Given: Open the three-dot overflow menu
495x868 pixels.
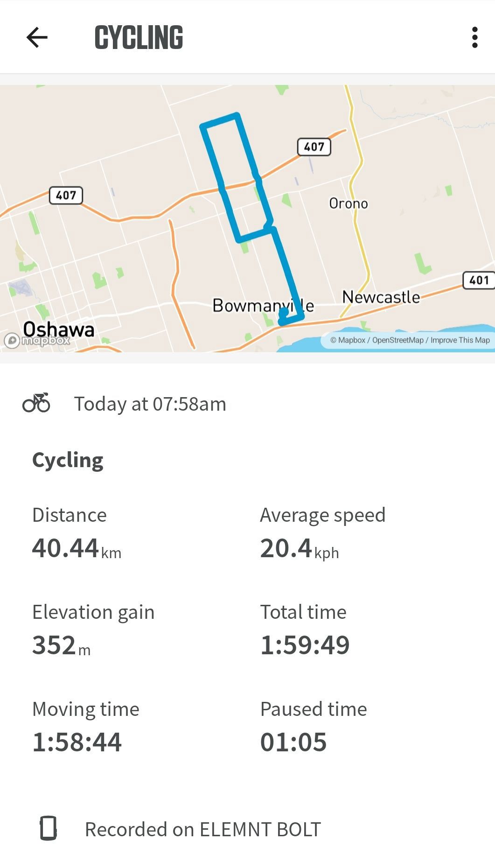Looking at the screenshot, I should coord(474,37).
